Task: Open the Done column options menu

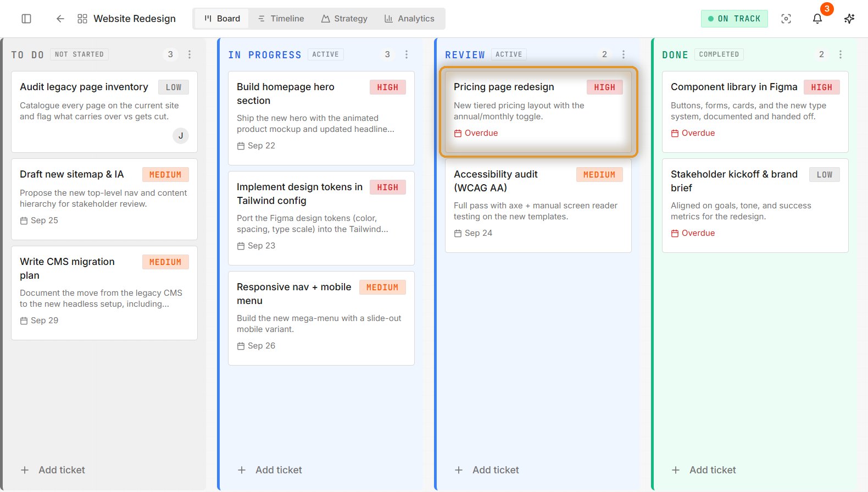Action: click(841, 54)
